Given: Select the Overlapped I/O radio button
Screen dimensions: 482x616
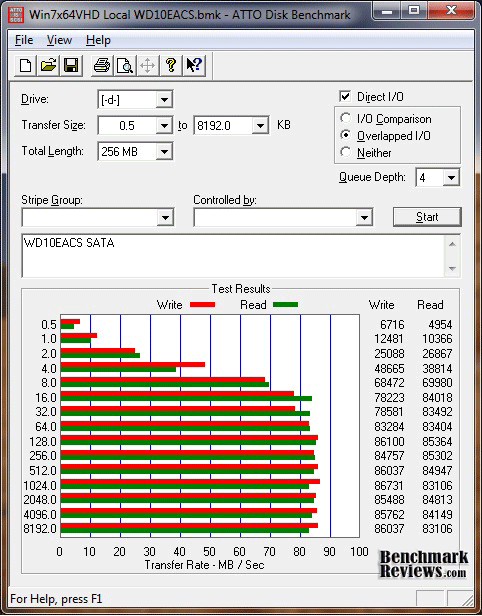Looking at the screenshot, I should click(x=346, y=135).
